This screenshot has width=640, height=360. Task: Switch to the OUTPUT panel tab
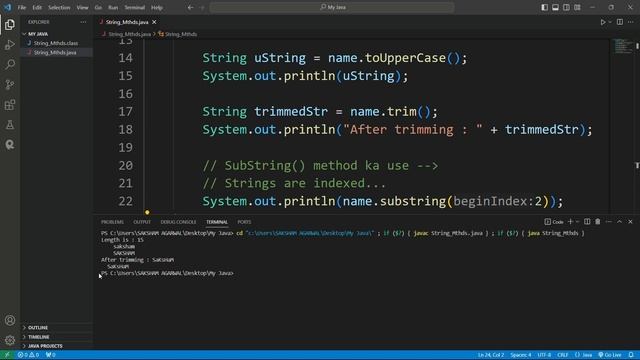[142, 222]
